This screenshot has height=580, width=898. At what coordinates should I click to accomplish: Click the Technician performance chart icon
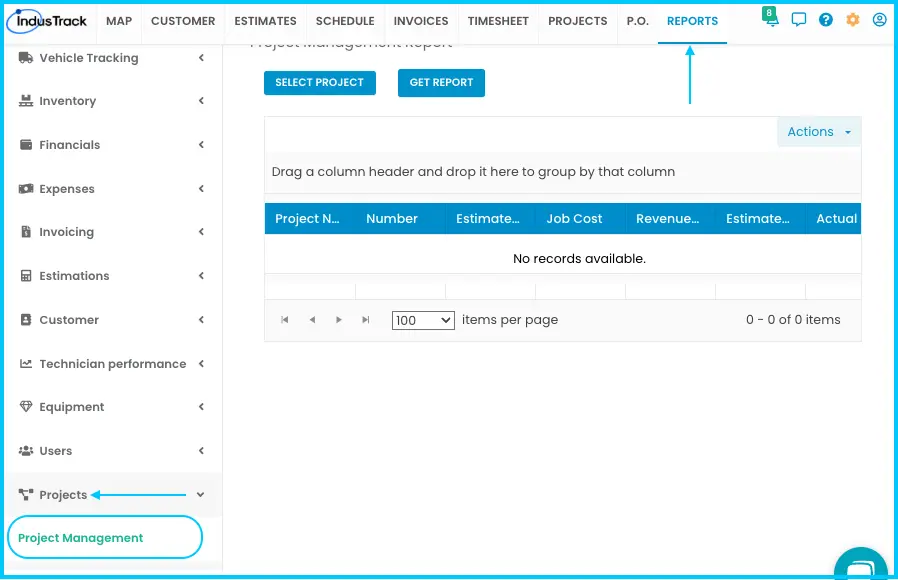[x=26, y=364]
